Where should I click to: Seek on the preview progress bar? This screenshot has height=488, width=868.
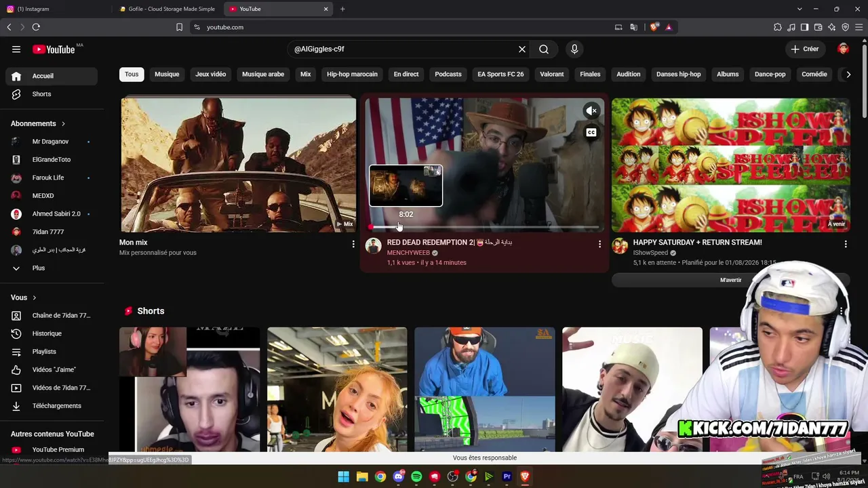tap(484, 227)
